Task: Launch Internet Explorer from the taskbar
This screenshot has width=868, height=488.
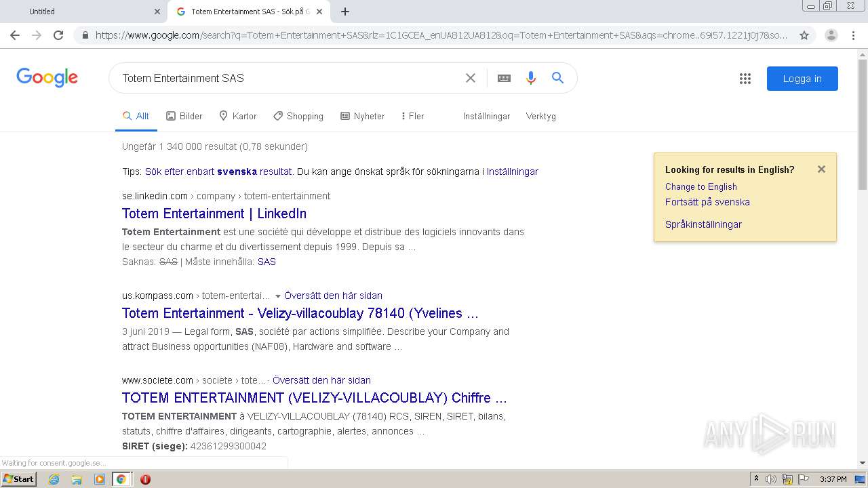Action: [54, 479]
